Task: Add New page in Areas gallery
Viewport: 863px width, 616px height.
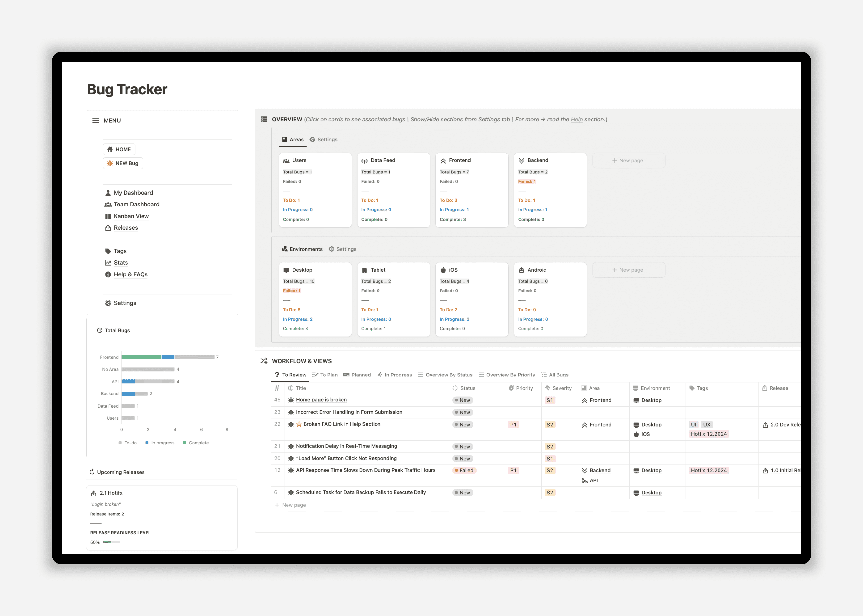Action: tap(629, 160)
